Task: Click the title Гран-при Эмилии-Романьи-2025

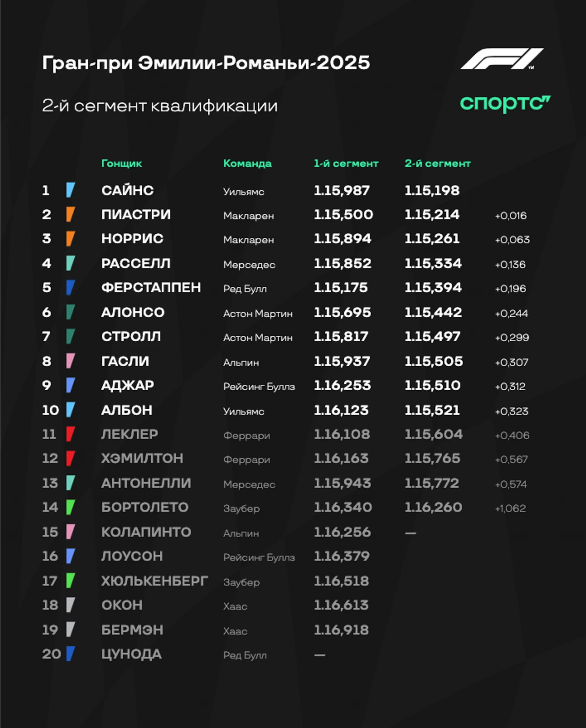Action: point(206,63)
